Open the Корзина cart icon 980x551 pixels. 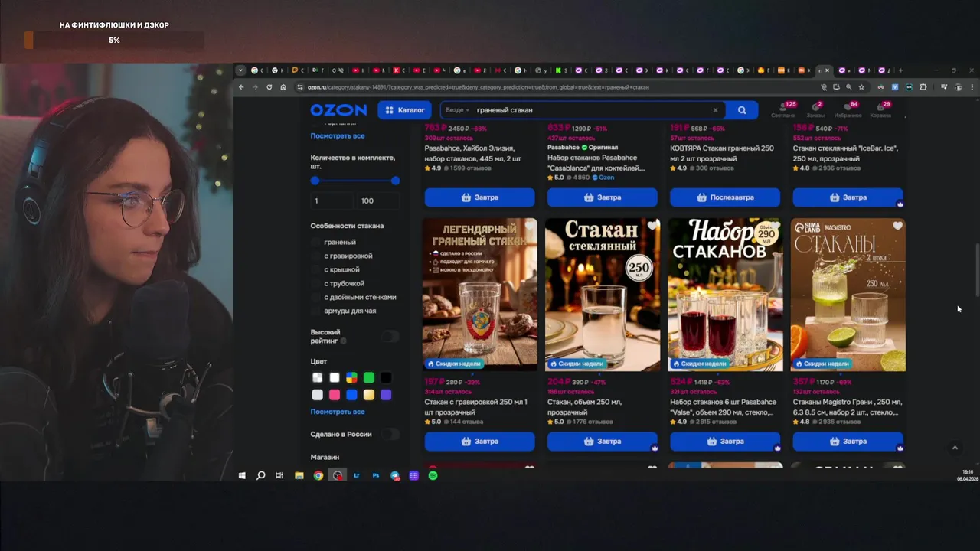point(880,109)
